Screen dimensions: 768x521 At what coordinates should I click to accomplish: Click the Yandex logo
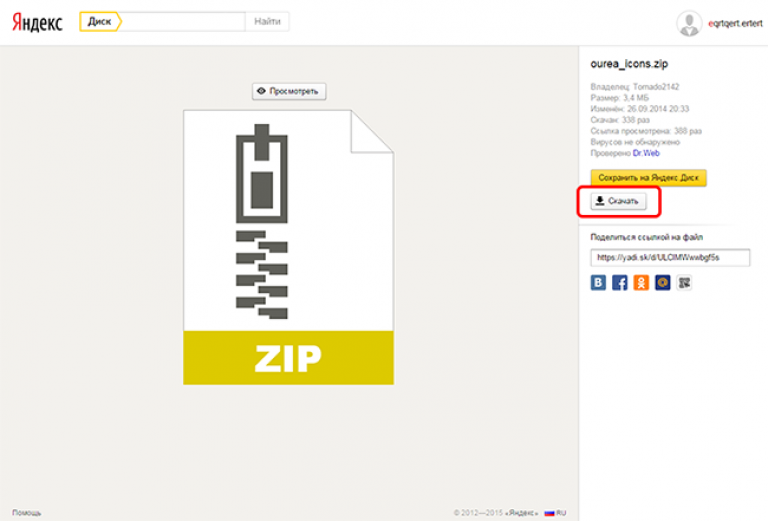pos(37,22)
